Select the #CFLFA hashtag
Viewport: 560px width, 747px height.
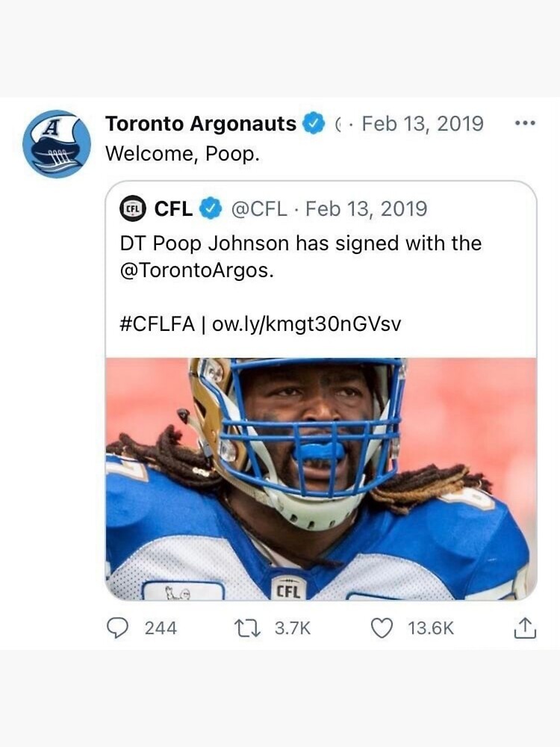tap(157, 325)
